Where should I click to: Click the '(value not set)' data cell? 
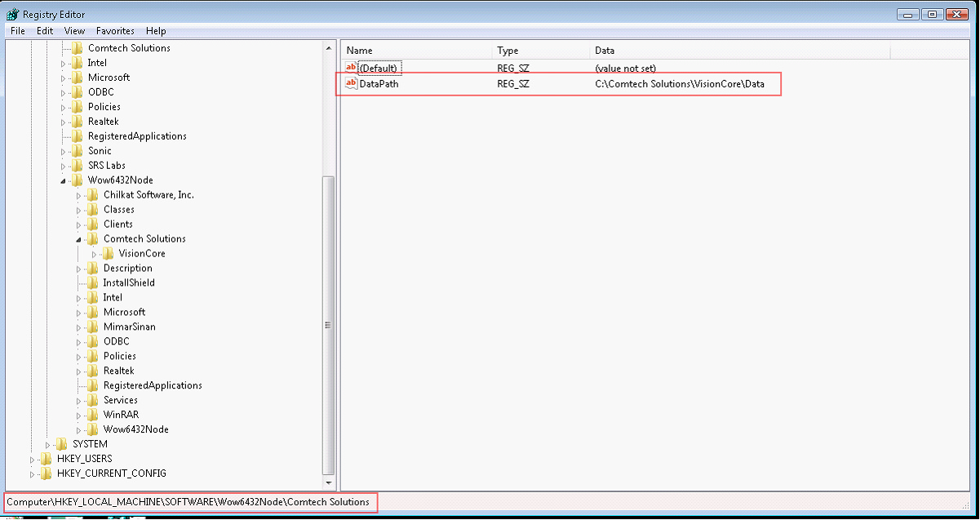tap(625, 69)
